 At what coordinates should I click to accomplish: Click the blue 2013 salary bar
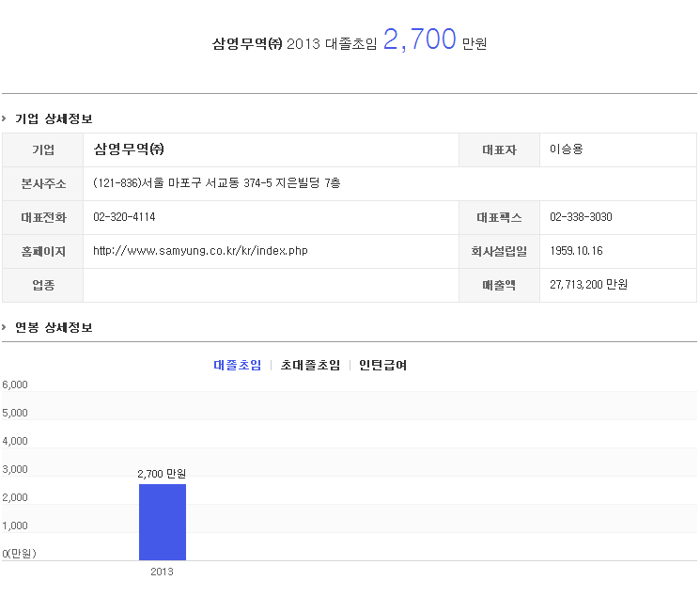pyautogui.click(x=163, y=522)
